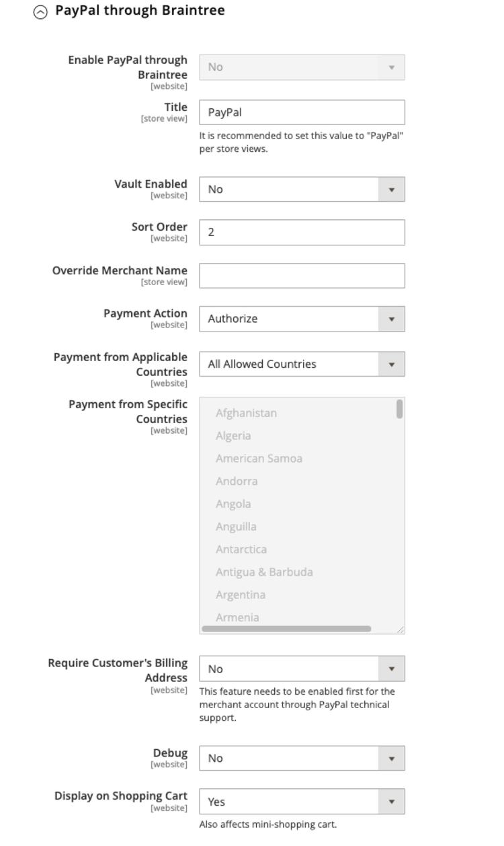Select Afghanistan in the countries list
Viewport: 504px width, 846px height.
[x=246, y=413]
